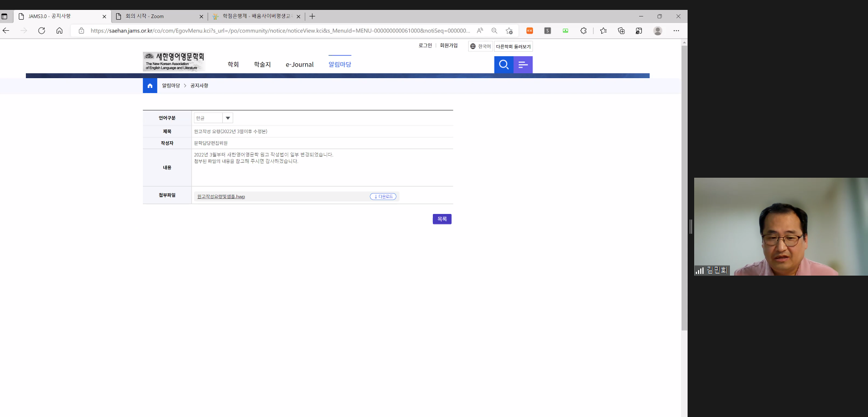This screenshot has width=868, height=417.
Task: Click the browser profile avatar icon
Action: pyautogui.click(x=657, y=31)
